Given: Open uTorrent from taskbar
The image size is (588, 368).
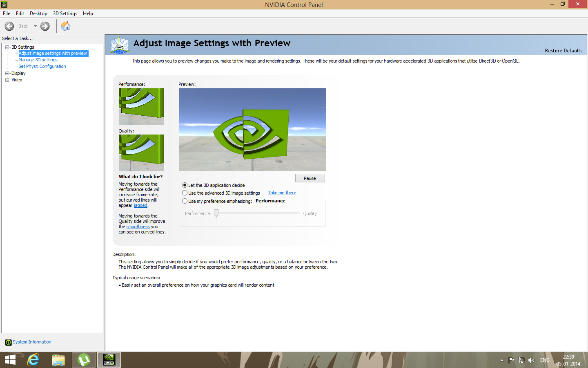Looking at the screenshot, I should tap(84, 360).
